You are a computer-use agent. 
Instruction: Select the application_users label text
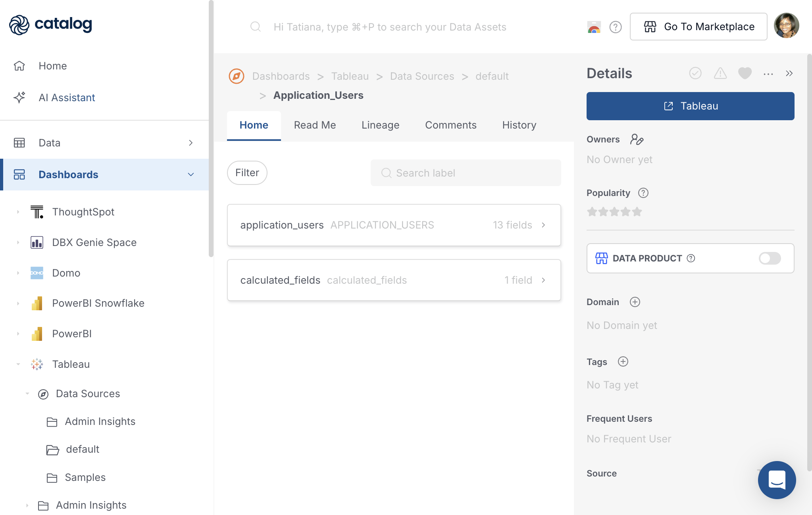282,225
